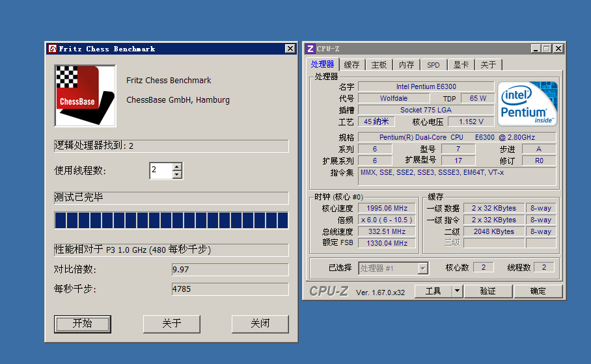
Task: Click the extended model 17 value
Action: click(x=458, y=161)
